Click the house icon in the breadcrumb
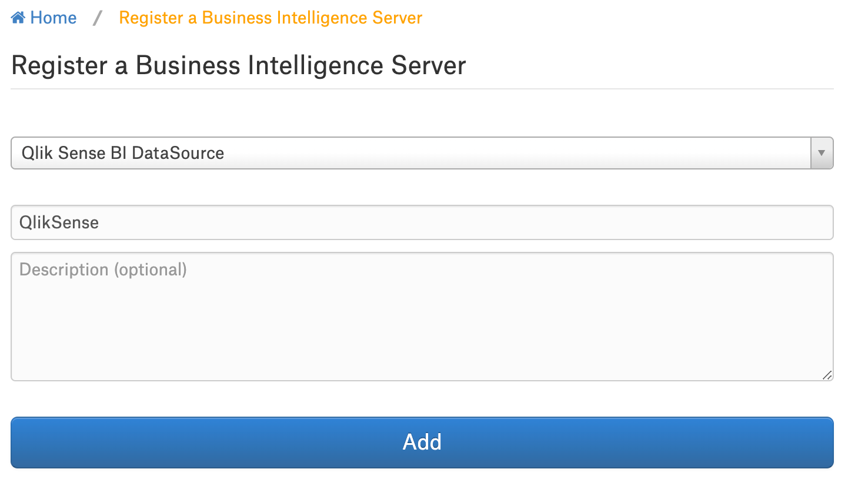The image size is (868, 479). 18,18
